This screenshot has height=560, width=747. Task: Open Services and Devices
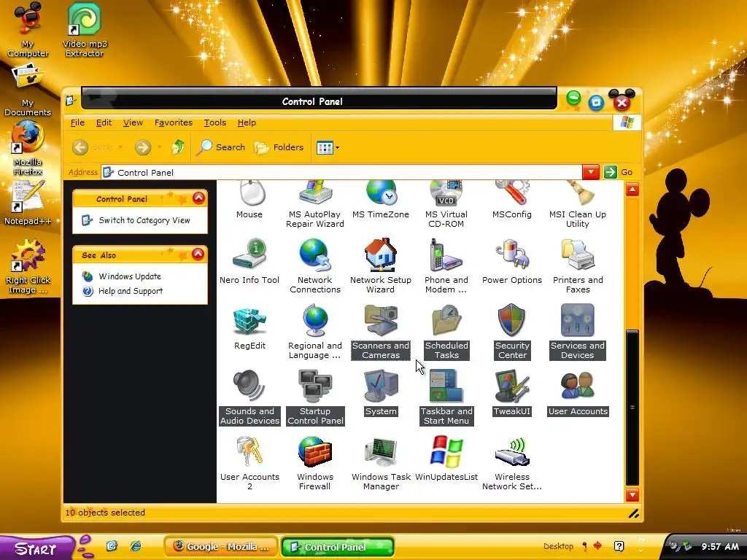coord(578,332)
